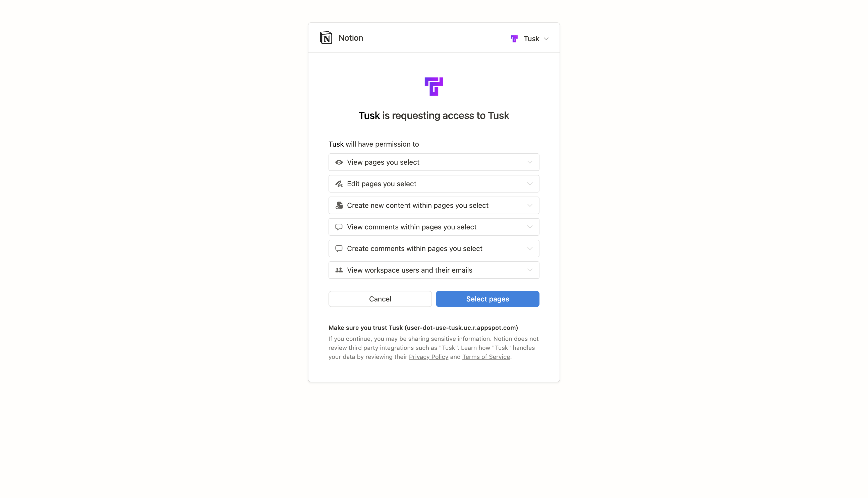Open the Terms of Service link
Screen dimensions: 868x498
[x=486, y=357]
